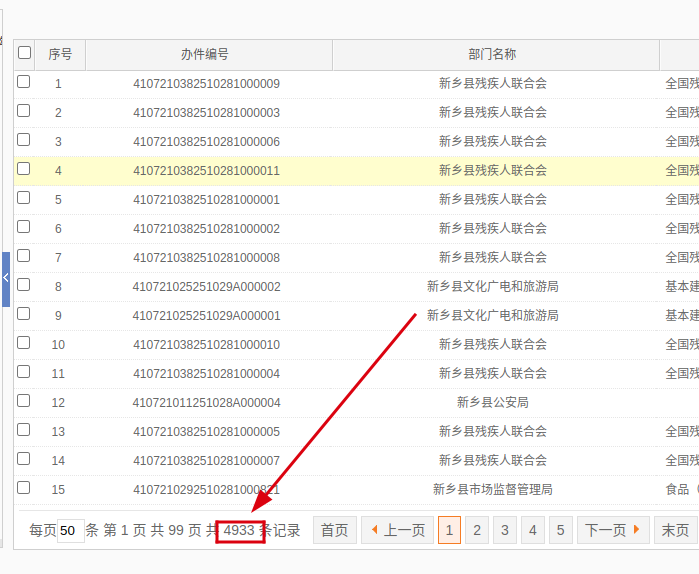Click the 部门名称 column header
This screenshot has height=574, width=699.
point(492,54)
